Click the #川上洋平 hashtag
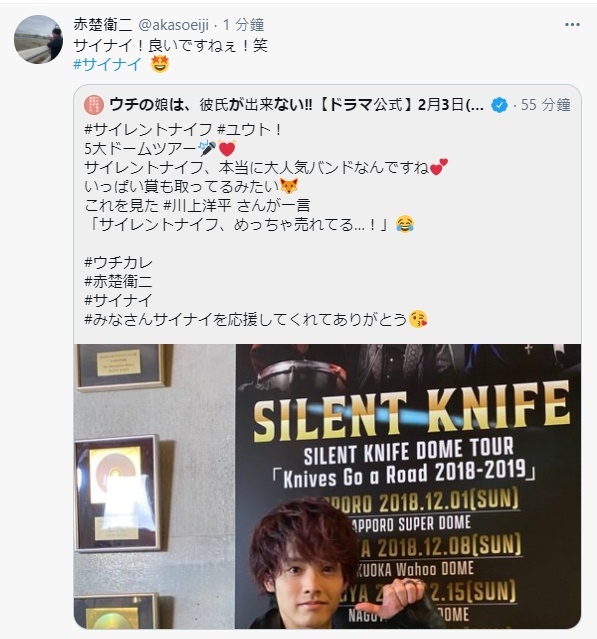The height and width of the screenshot is (639, 597). (198, 205)
